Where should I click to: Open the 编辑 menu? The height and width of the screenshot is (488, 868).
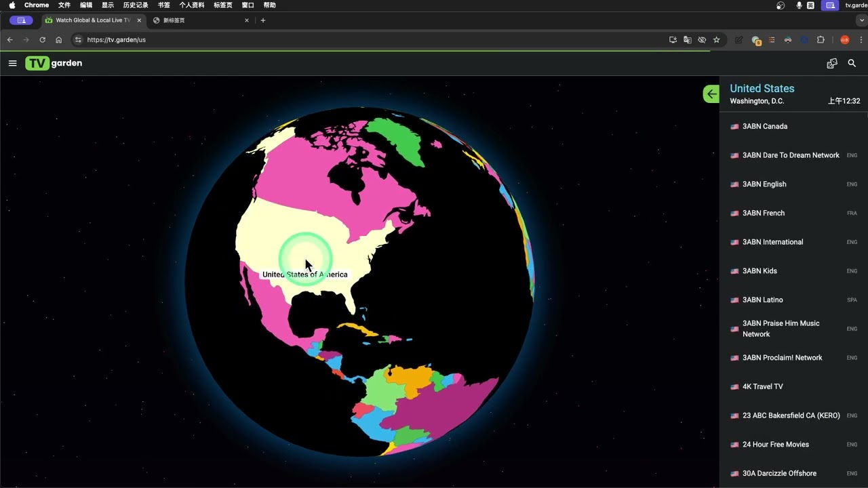tap(86, 5)
